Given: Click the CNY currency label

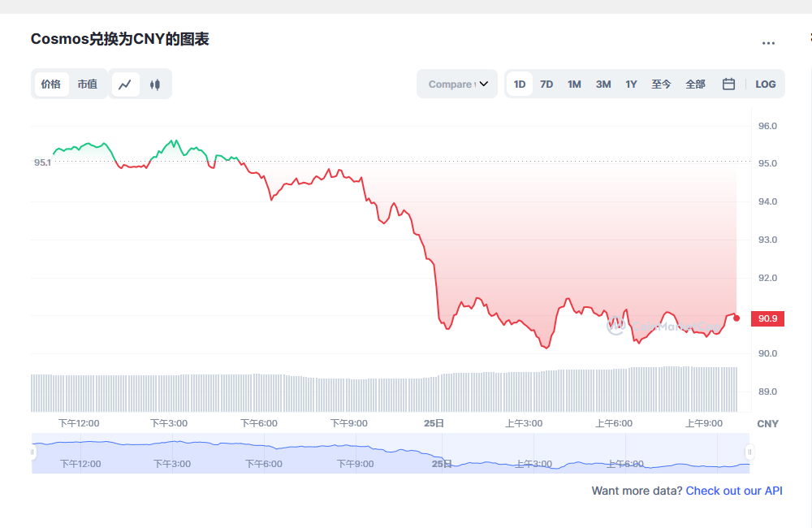Looking at the screenshot, I should tap(767, 424).
